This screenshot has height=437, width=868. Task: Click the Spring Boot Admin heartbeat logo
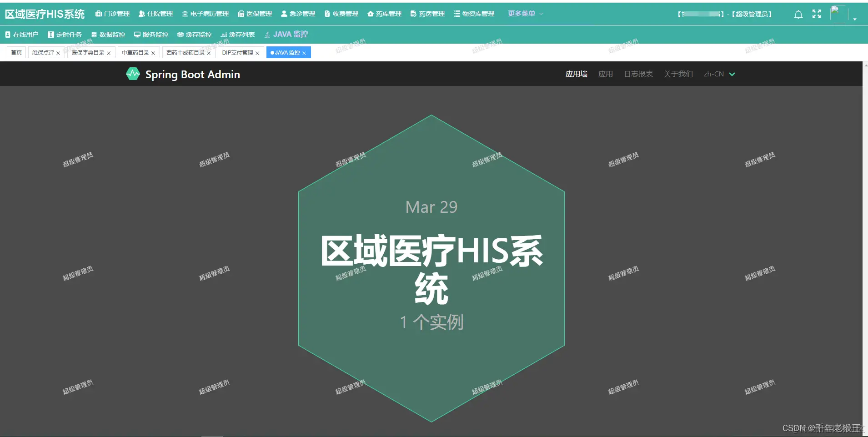point(132,74)
